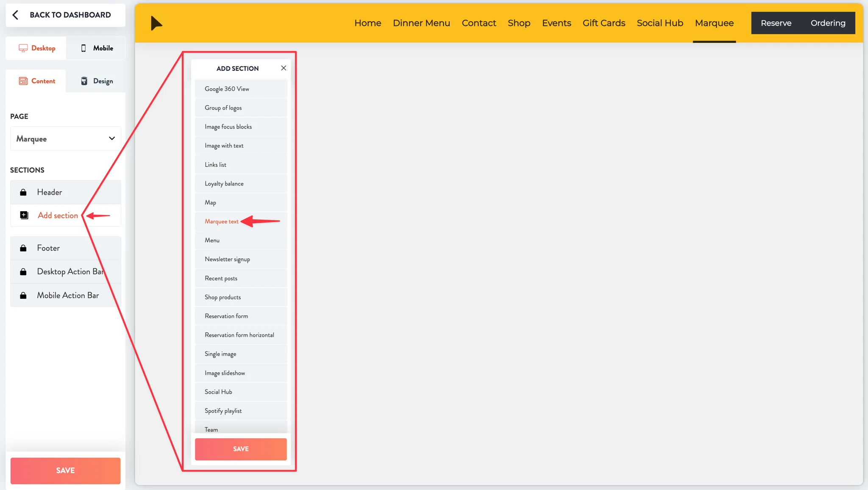Switch to the Mobile view tab
This screenshot has width=868, height=490.
pos(96,48)
